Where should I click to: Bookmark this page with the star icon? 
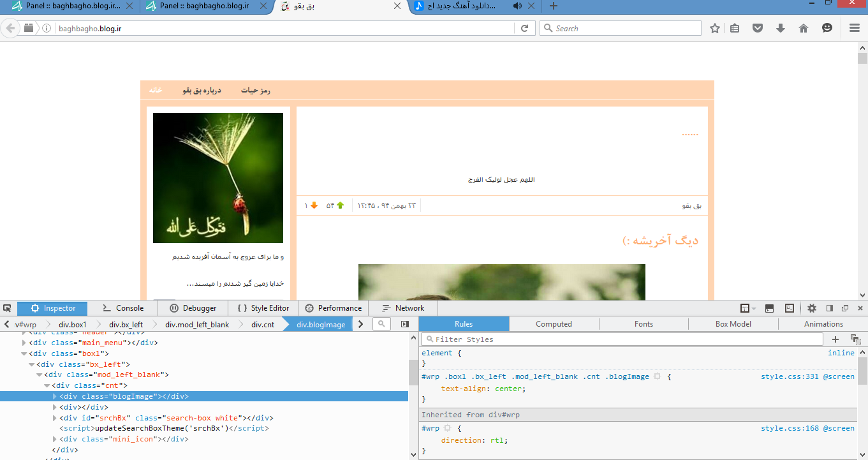(x=715, y=28)
